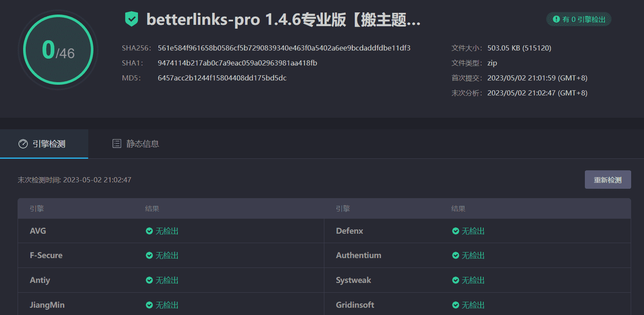This screenshot has width=644, height=315.
Task: Click the Defenx result check icon
Action: click(456, 231)
